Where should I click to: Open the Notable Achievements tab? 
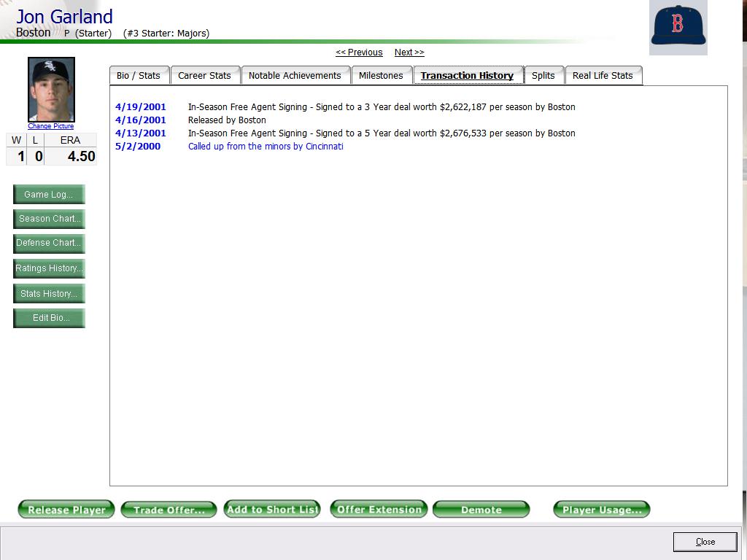coord(295,75)
